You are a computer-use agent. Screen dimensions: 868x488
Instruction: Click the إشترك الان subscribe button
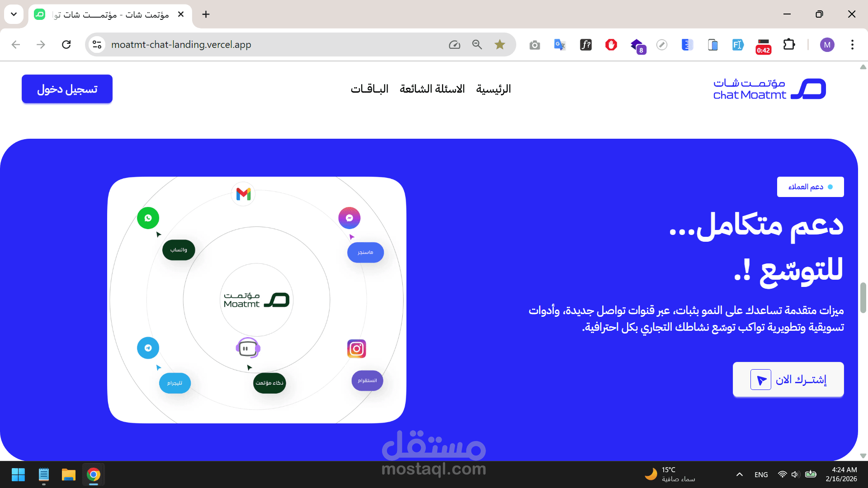(788, 380)
